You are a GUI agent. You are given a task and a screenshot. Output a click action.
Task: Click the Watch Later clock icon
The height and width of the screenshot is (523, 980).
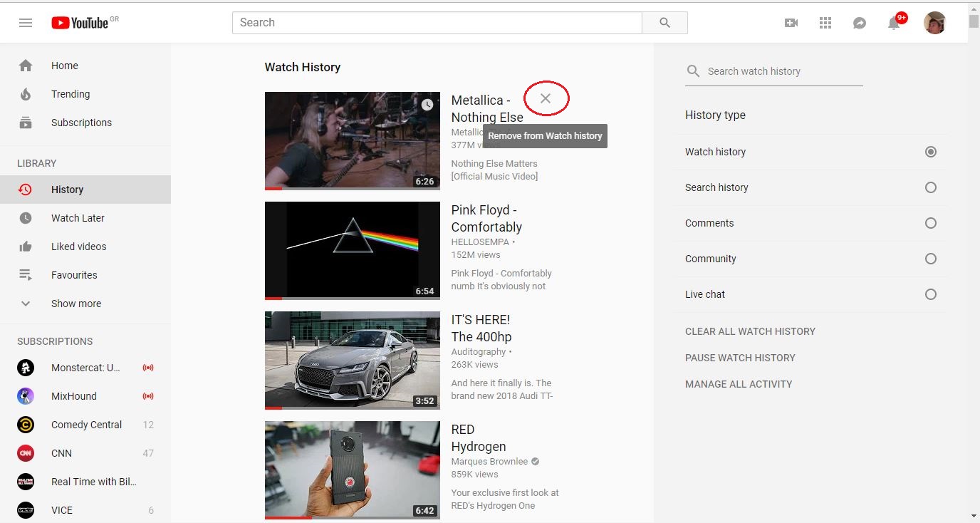click(x=26, y=218)
